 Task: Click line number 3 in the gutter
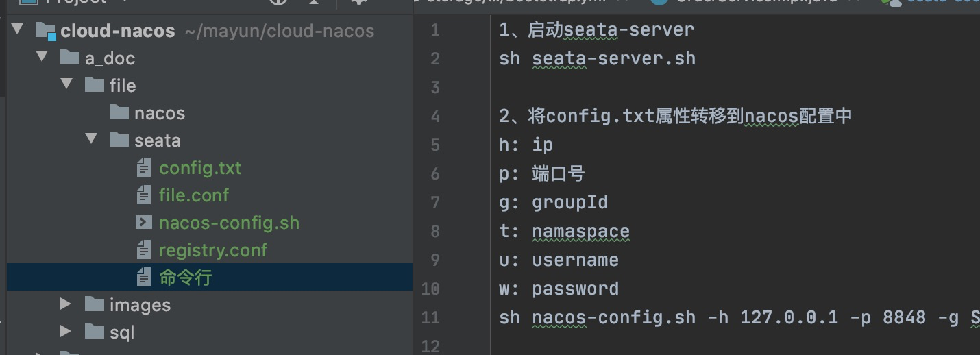click(x=434, y=88)
